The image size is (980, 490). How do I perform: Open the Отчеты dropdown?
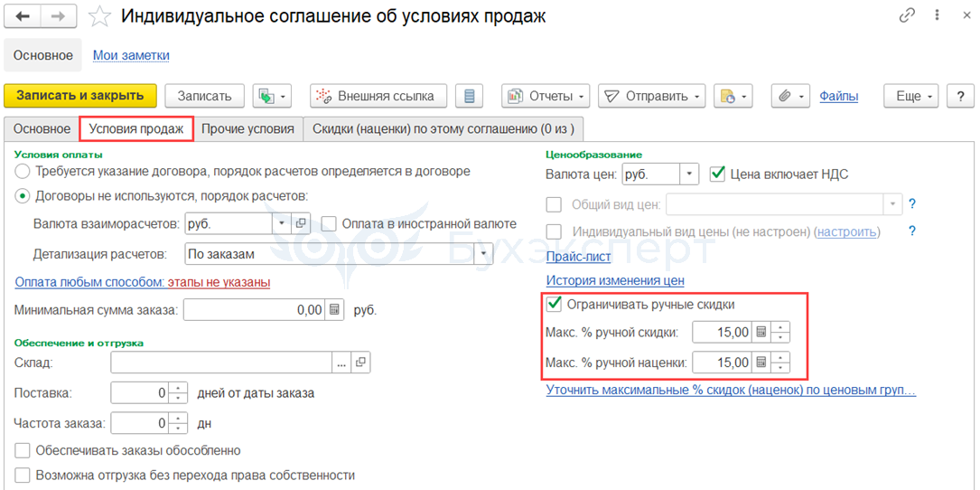[545, 97]
